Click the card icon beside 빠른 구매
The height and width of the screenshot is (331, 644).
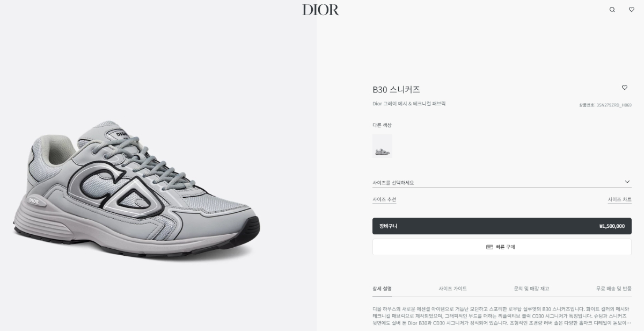pyautogui.click(x=489, y=247)
